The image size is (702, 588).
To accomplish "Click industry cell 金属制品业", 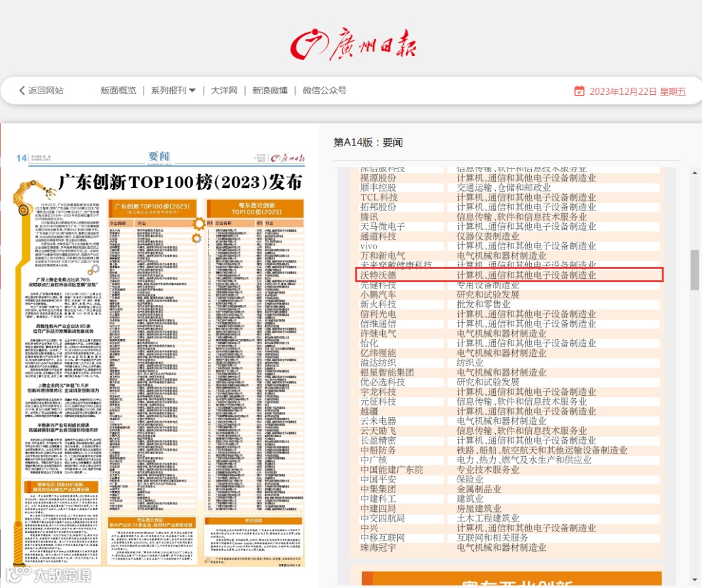I will tap(478, 489).
